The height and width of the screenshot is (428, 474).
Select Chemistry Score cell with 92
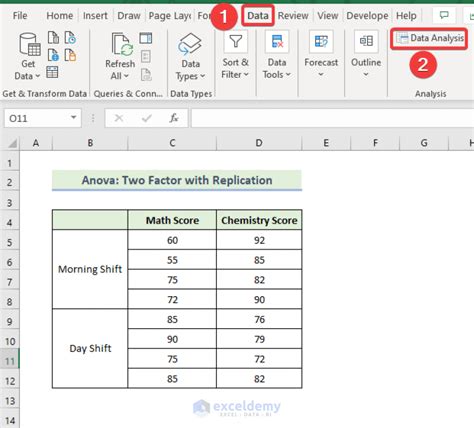click(x=259, y=240)
